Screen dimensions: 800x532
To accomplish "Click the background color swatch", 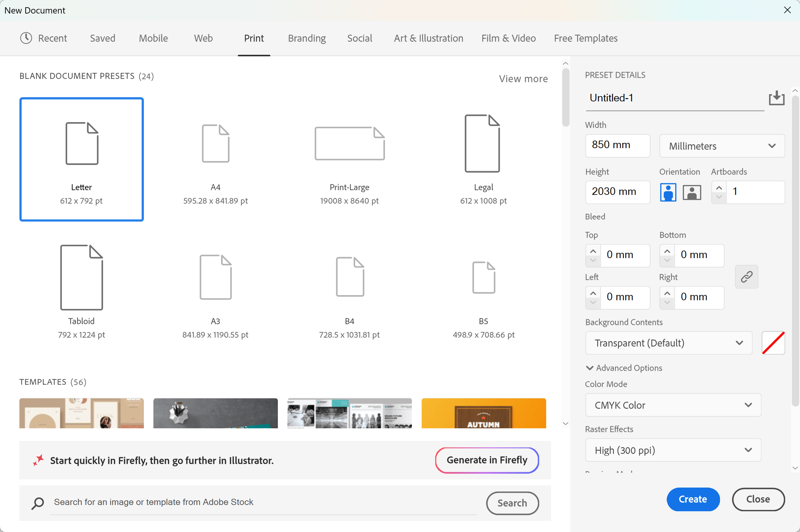I will pyautogui.click(x=773, y=343).
